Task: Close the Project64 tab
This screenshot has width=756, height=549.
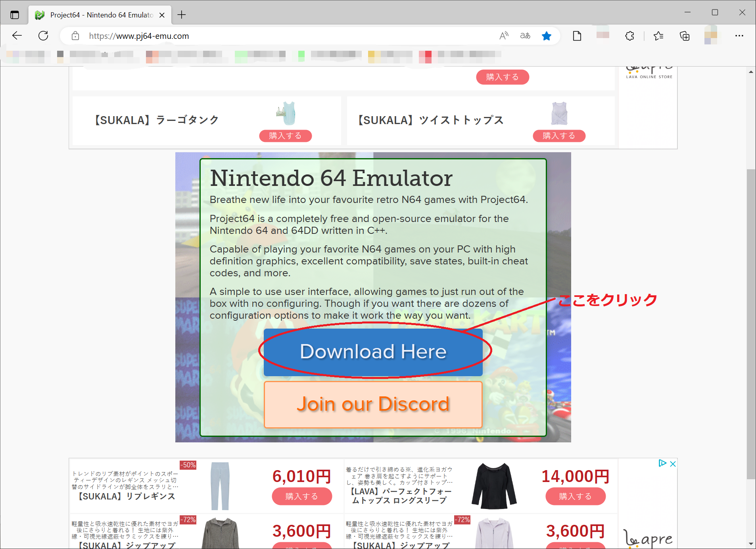Action: click(162, 15)
